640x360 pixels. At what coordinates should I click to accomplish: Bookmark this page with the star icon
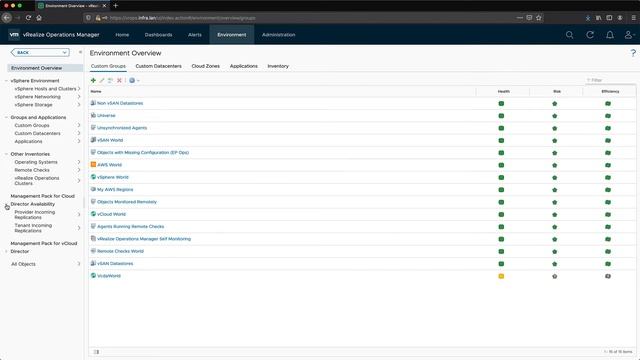click(539, 18)
